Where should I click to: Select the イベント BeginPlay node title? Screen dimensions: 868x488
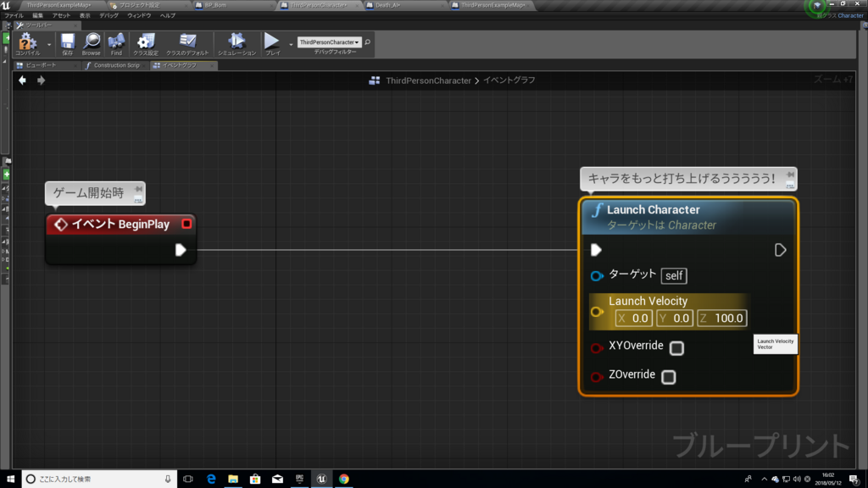[x=120, y=224]
